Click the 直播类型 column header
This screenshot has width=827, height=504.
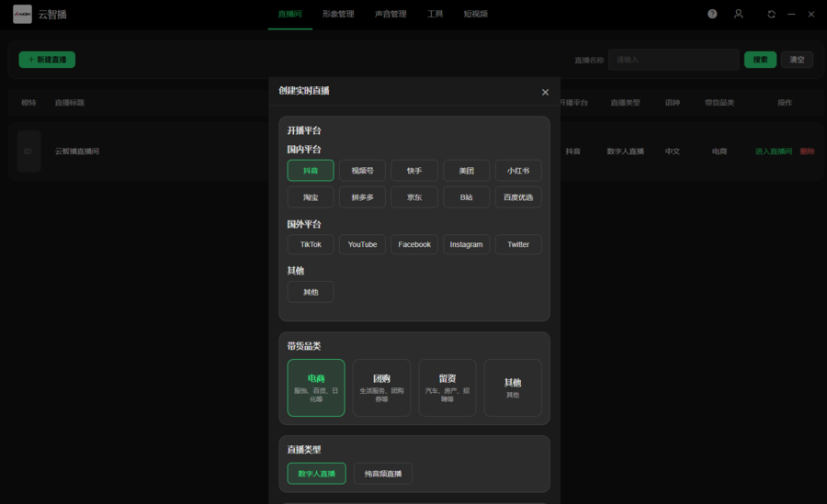[x=625, y=103]
